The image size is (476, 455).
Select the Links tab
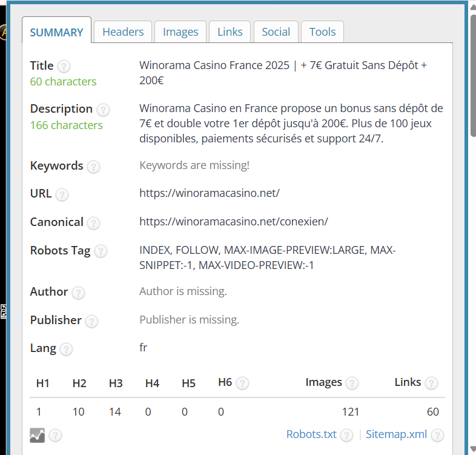click(230, 32)
